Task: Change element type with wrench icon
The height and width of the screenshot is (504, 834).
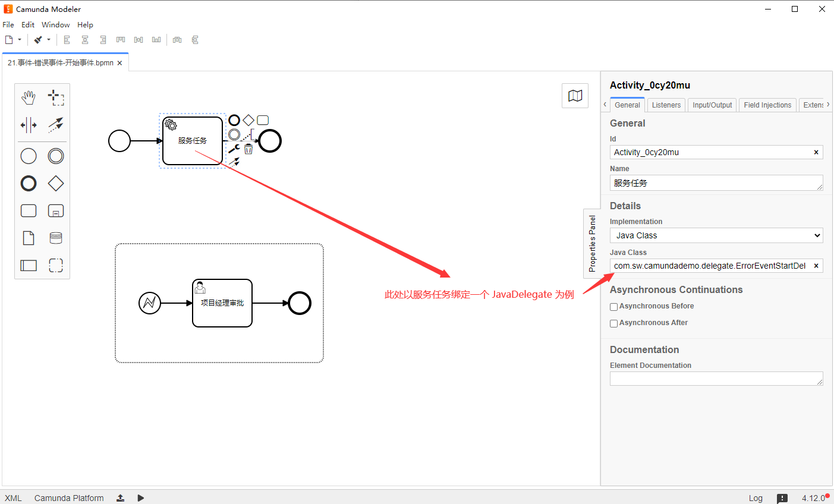Action: [x=234, y=149]
